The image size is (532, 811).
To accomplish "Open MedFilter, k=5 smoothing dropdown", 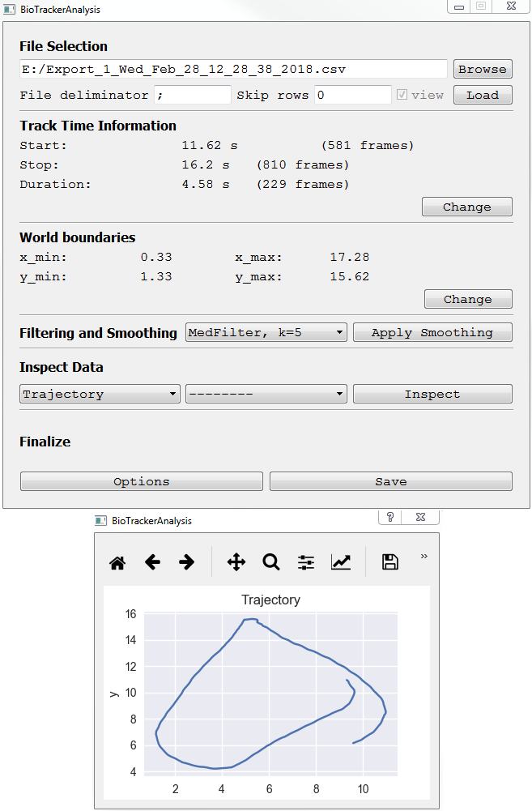I will tap(266, 332).
